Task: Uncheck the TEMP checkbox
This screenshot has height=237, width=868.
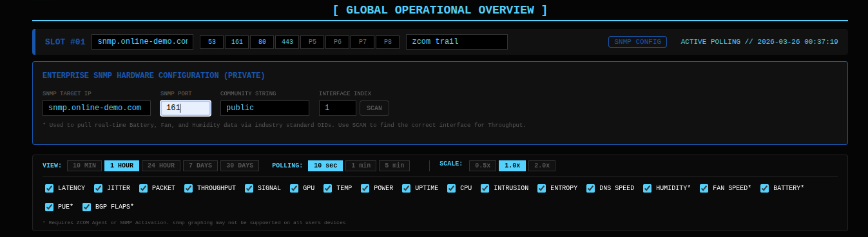Action: tap(327, 188)
